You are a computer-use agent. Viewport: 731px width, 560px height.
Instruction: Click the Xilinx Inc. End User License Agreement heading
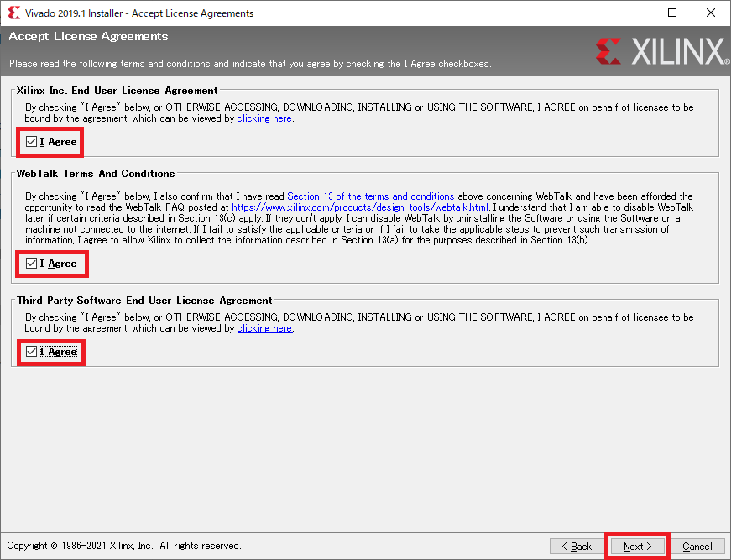click(x=117, y=90)
